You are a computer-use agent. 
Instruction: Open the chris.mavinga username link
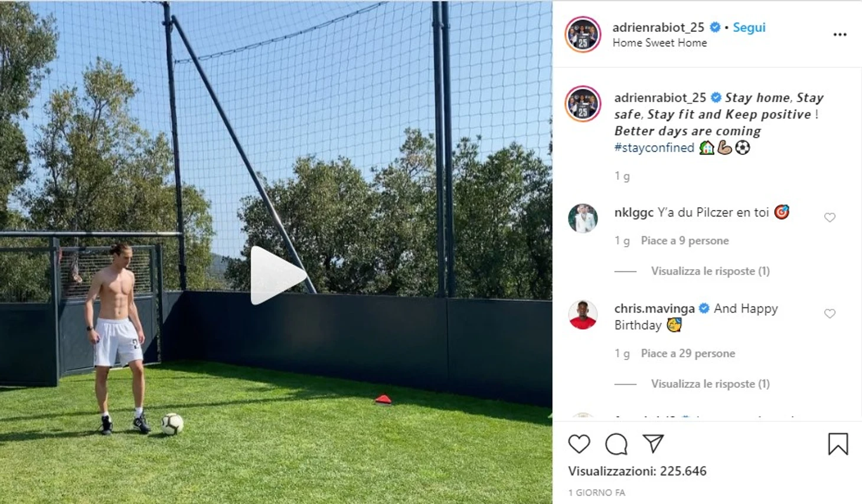click(x=654, y=309)
